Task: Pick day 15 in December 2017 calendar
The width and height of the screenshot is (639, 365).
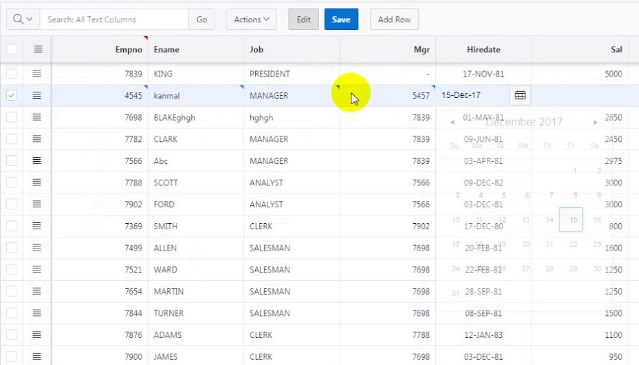Action: [x=571, y=220]
